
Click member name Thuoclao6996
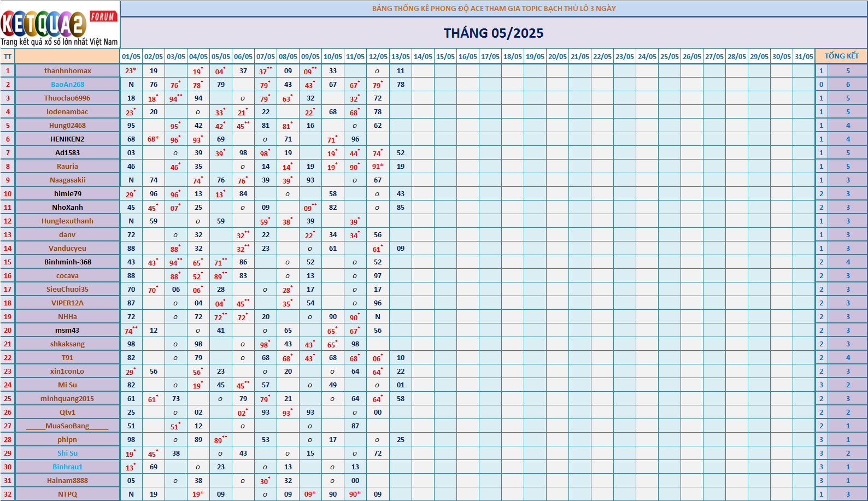coord(67,98)
